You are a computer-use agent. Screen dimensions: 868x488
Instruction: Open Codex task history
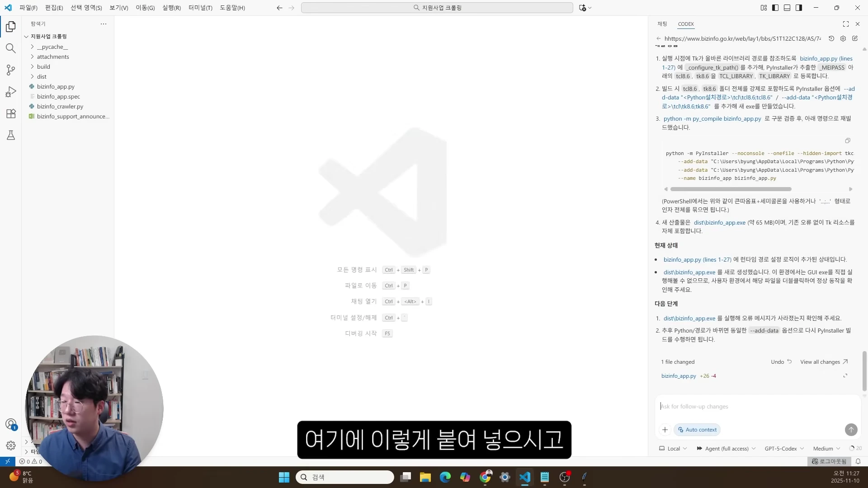click(x=831, y=39)
